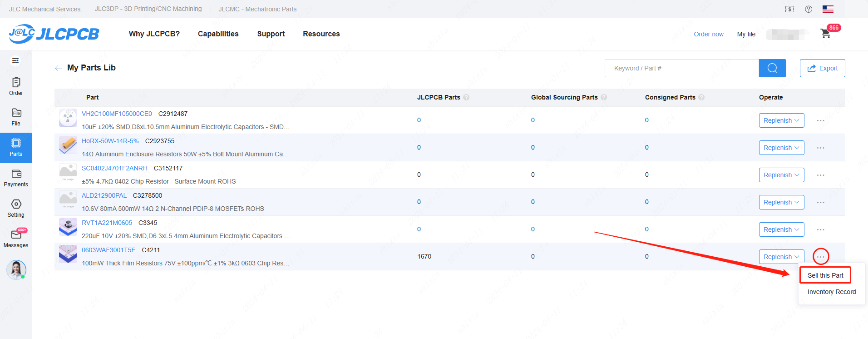
Task: Open the help question mark icon
Action: point(809,9)
